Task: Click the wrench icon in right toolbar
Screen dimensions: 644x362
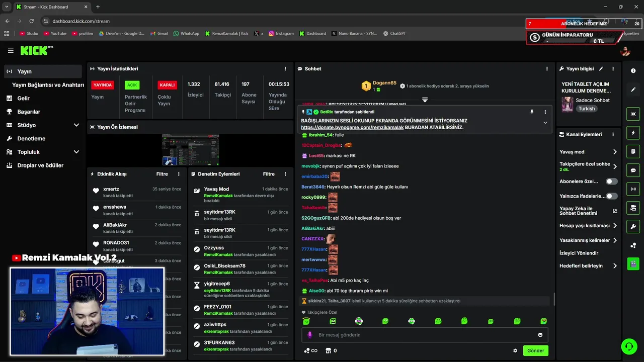Action: point(633,226)
